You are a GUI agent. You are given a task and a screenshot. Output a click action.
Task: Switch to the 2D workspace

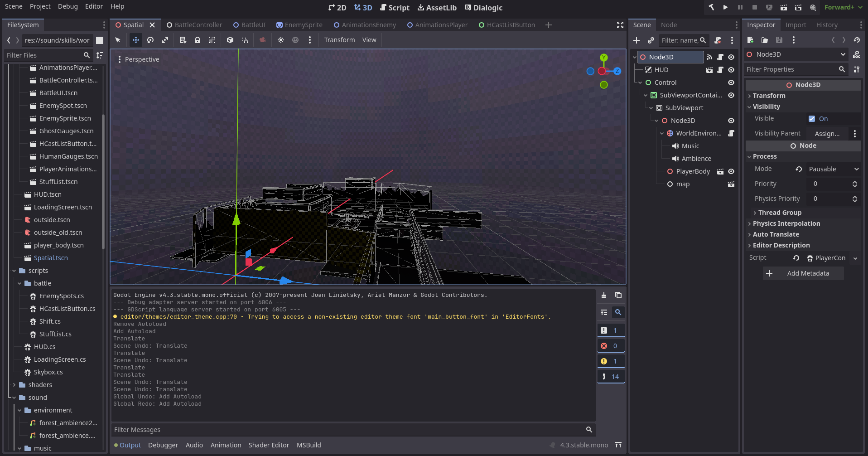coord(338,8)
